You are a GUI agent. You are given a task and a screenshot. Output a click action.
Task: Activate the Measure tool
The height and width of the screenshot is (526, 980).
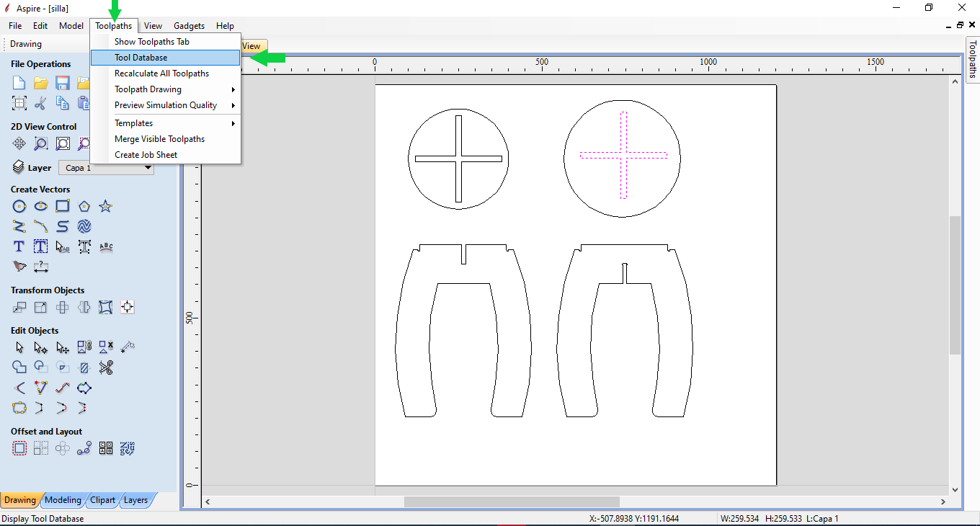(128, 348)
